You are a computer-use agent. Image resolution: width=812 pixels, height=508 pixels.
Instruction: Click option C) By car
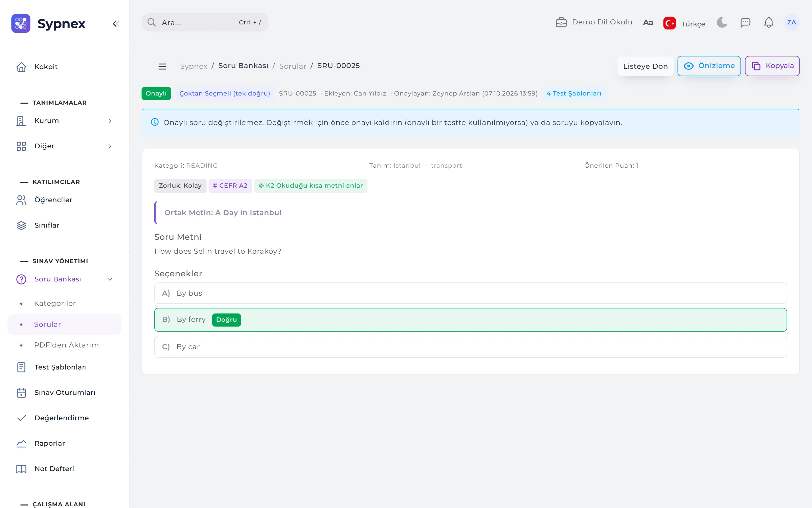point(470,347)
